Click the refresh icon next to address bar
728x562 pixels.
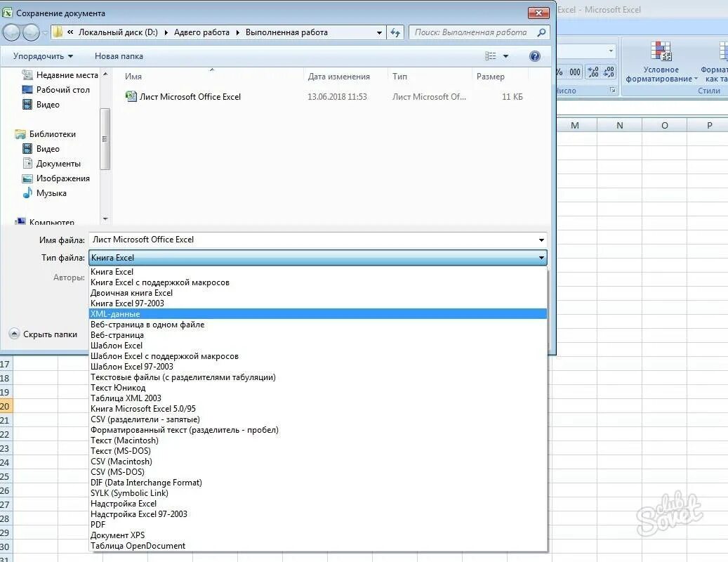(x=395, y=32)
